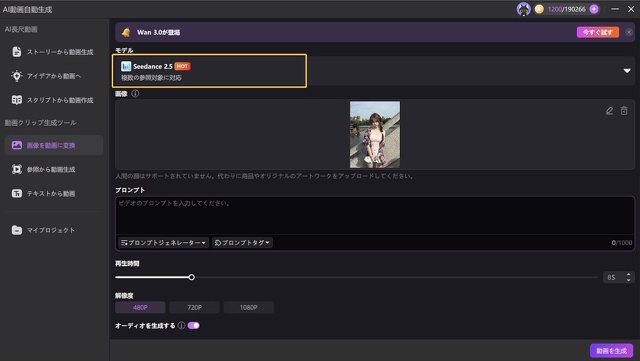Open テキストから動画 sidebar item
This screenshot has height=361, width=640.
[53, 193]
